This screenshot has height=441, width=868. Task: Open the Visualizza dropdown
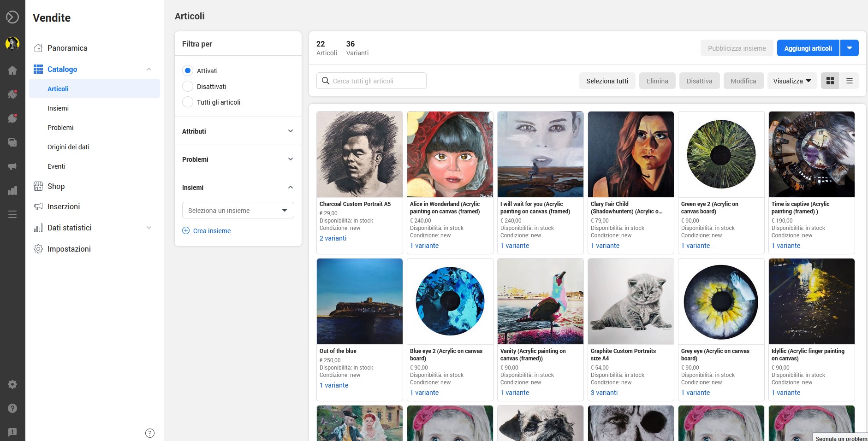[792, 81]
